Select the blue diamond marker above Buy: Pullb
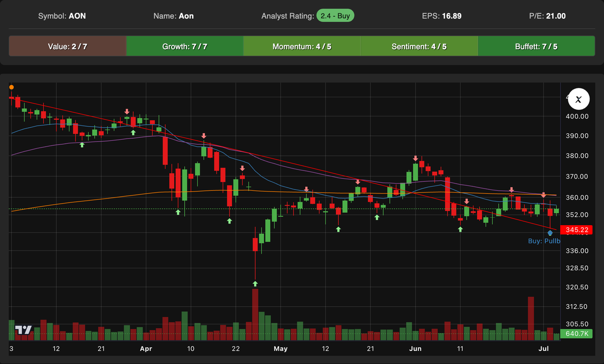Image resolution: width=604 pixels, height=364 pixels. pos(550,233)
